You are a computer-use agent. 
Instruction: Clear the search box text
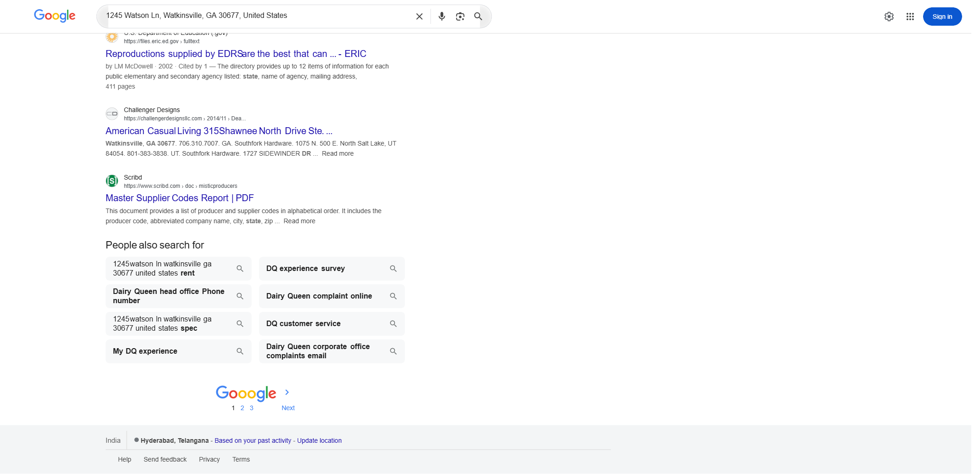point(419,17)
